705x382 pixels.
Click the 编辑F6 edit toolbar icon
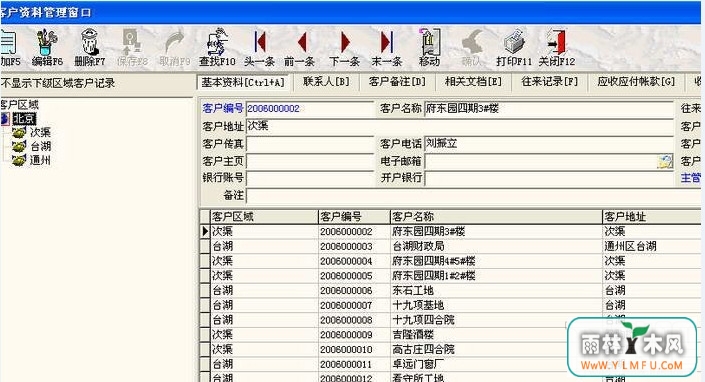point(47,47)
